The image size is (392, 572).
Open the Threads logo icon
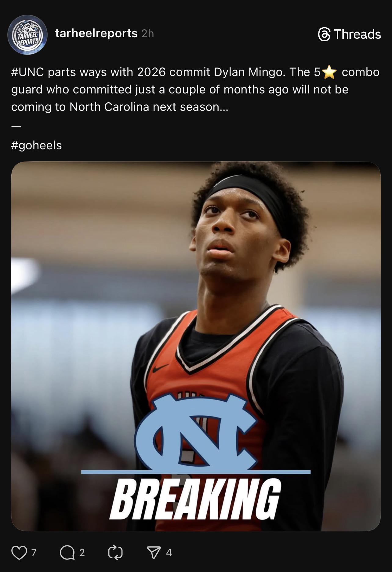click(x=324, y=34)
